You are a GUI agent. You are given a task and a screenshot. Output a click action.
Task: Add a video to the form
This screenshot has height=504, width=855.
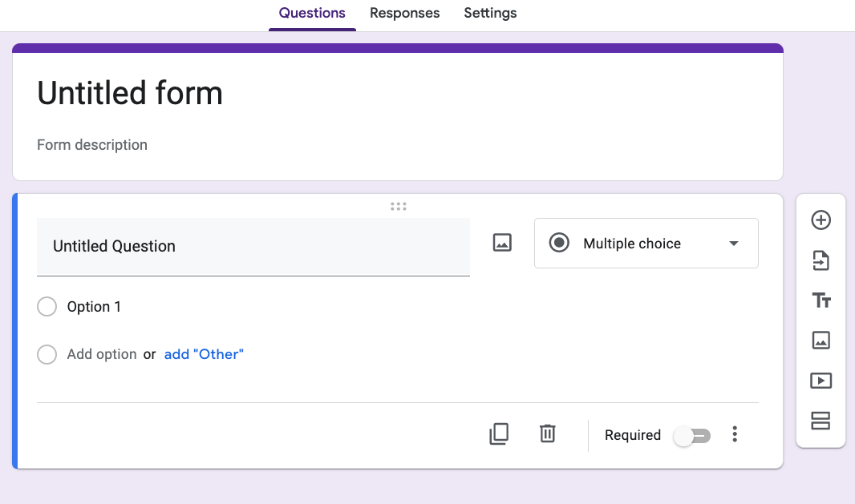point(821,381)
